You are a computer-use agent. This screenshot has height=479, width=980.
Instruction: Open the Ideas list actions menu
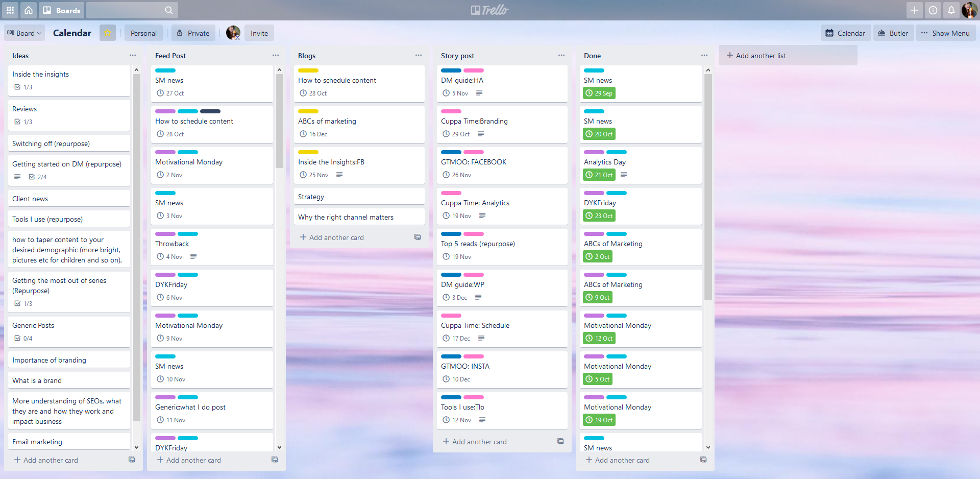(133, 55)
